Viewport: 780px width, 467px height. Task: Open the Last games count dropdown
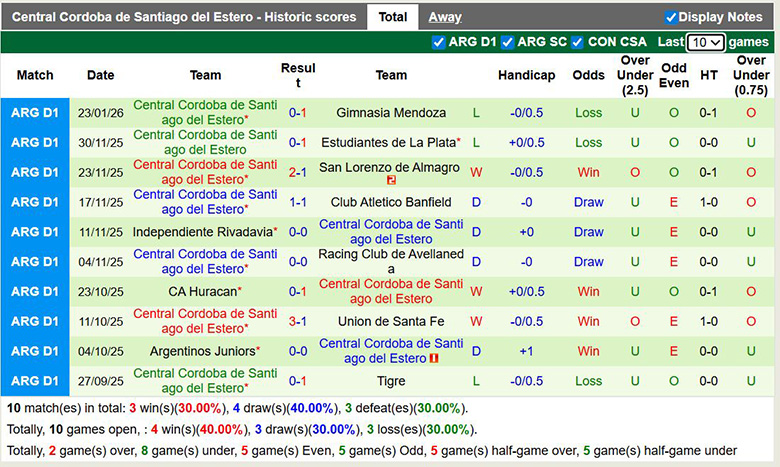pos(705,42)
